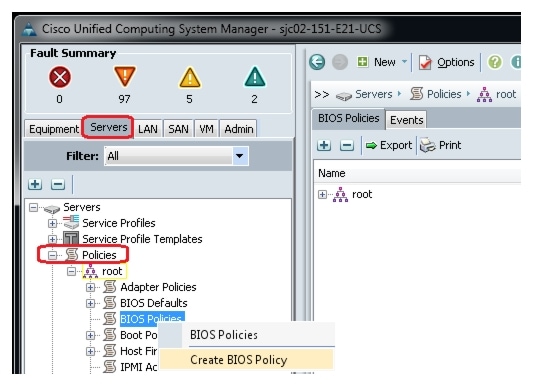Click the IPMI policy scroll icon
The image size is (534, 387).
pyautogui.click(x=110, y=367)
